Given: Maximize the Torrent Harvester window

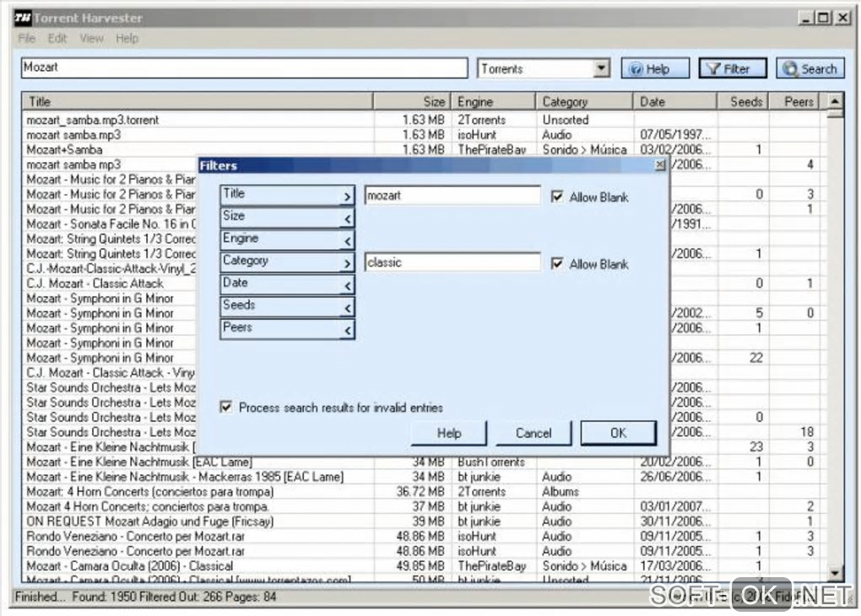Looking at the screenshot, I should [x=823, y=18].
